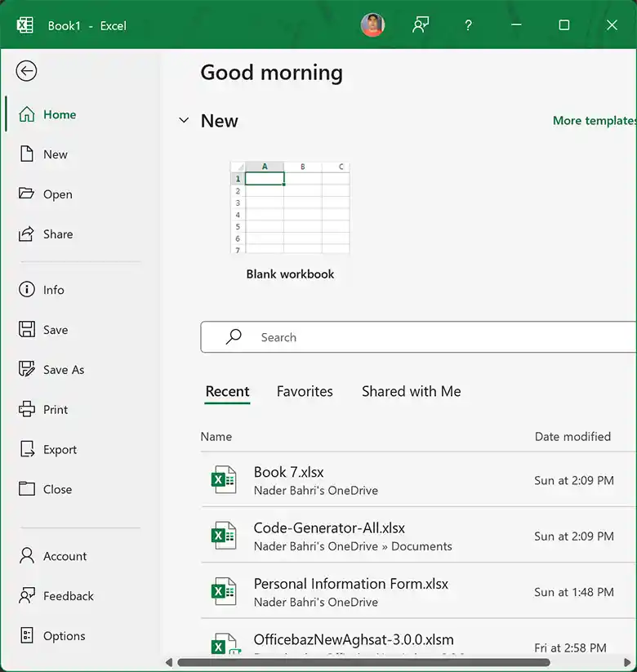Screen dimensions: 637x672
Task: Create a Blank workbook from thumbnail
Action: coord(290,208)
